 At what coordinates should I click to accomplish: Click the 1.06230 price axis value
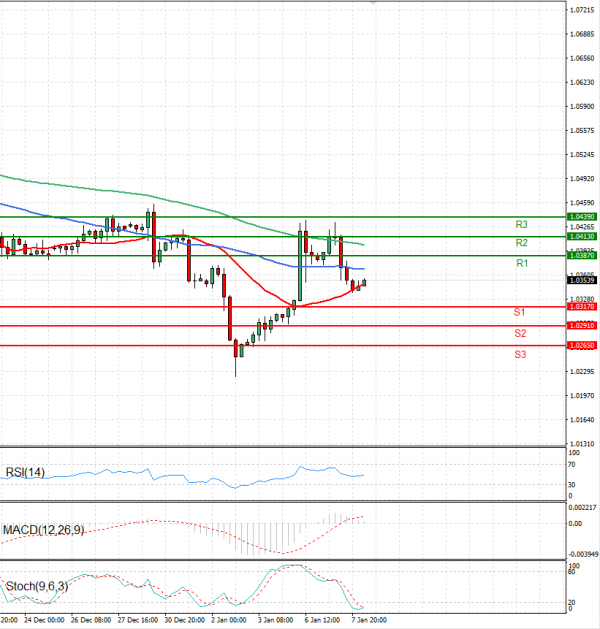click(582, 82)
